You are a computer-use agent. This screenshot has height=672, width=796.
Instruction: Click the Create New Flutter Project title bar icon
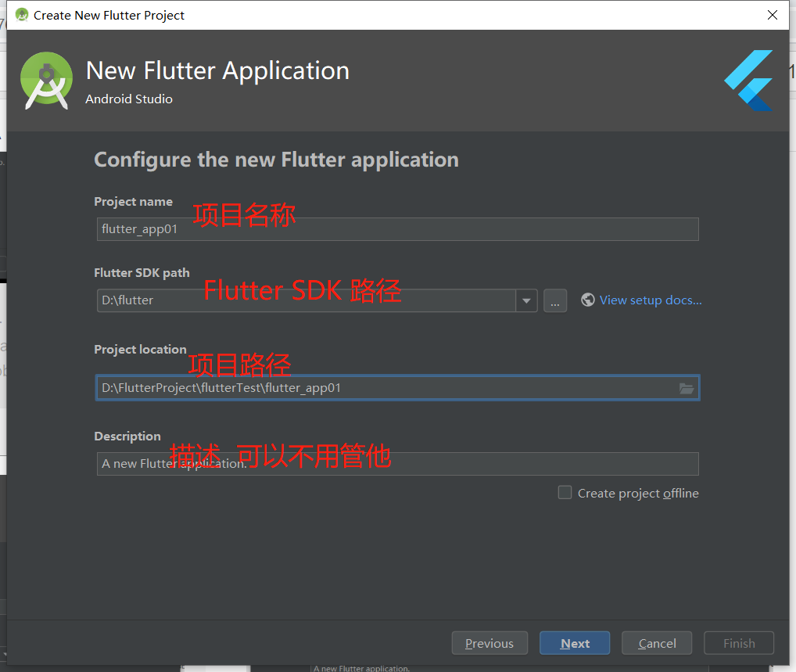(x=20, y=14)
